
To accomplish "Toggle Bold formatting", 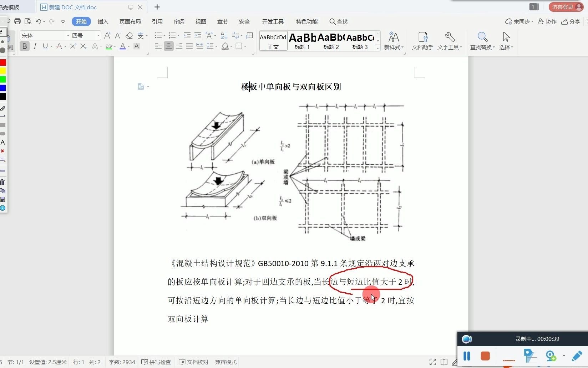I will click(25, 46).
